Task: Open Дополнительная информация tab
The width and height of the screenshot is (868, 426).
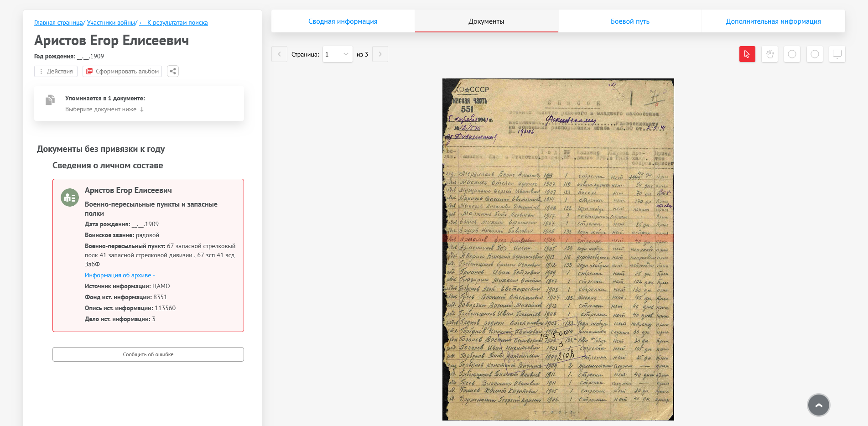Action: point(773,21)
